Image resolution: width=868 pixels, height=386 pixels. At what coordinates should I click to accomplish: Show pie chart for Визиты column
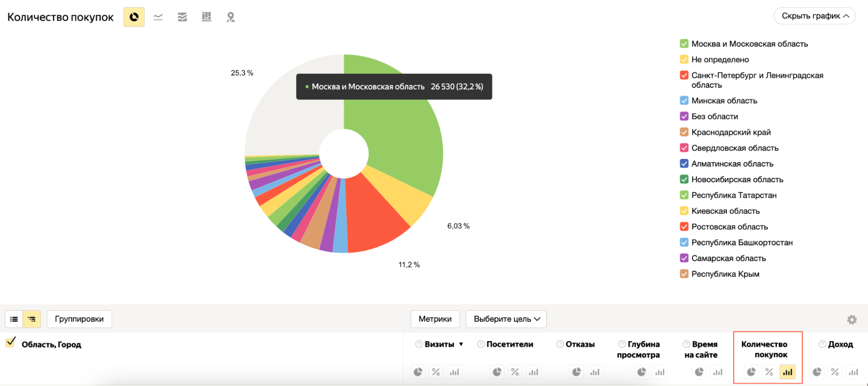click(418, 372)
